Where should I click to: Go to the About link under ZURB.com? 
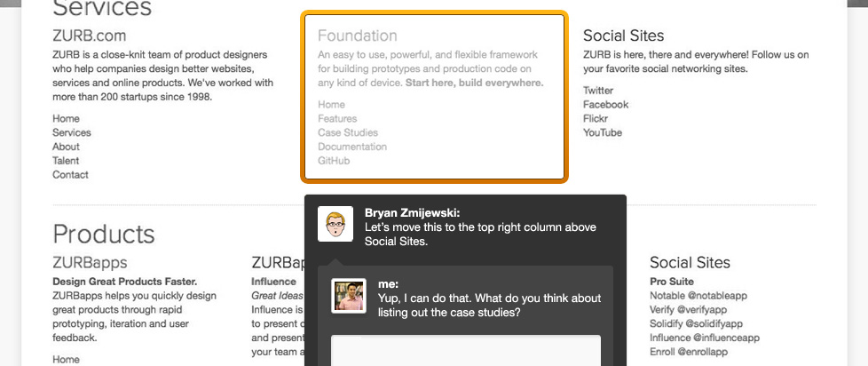pyautogui.click(x=66, y=147)
